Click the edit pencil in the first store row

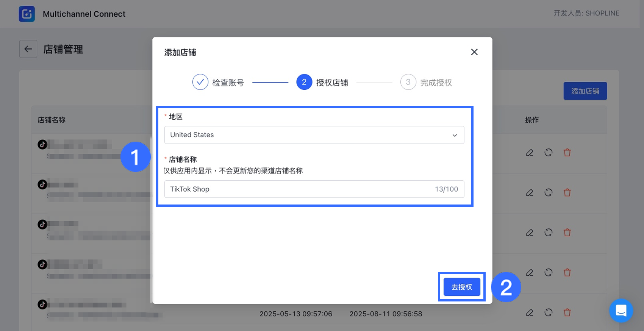coord(530,153)
